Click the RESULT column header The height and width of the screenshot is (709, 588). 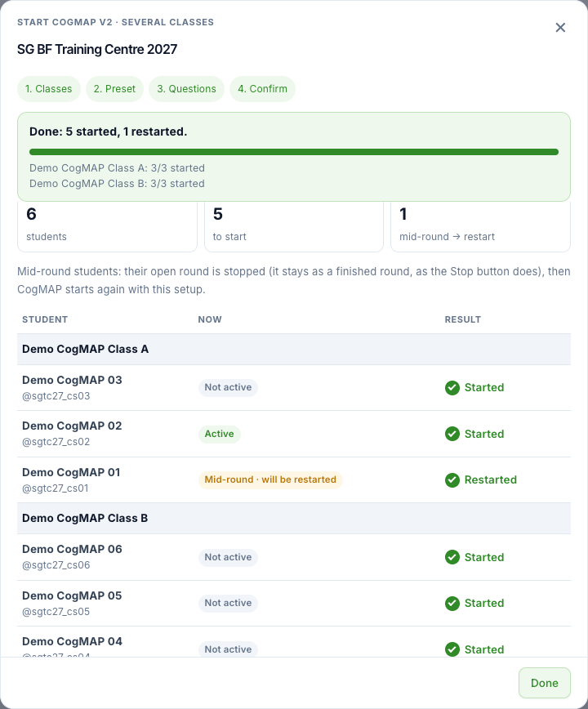click(x=463, y=319)
